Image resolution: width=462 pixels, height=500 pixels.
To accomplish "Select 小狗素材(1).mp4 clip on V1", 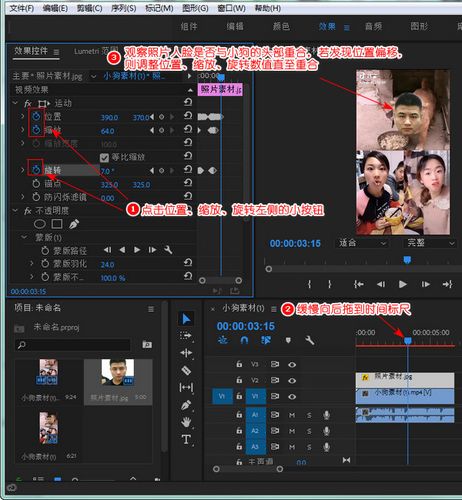I will coord(405,396).
